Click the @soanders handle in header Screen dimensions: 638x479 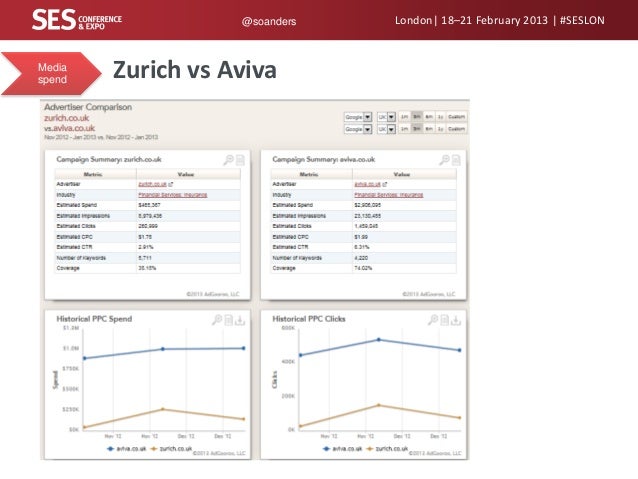pos(269,21)
